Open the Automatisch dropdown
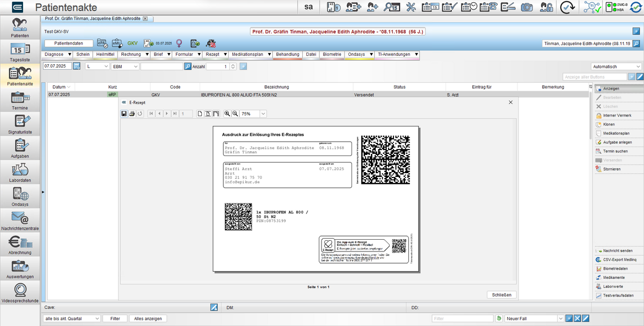The height and width of the screenshot is (326, 644). tap(617, 66)
